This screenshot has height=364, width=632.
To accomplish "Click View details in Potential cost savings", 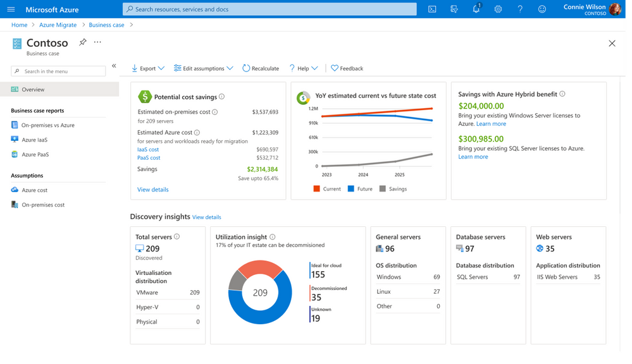I will click(152, 189).
